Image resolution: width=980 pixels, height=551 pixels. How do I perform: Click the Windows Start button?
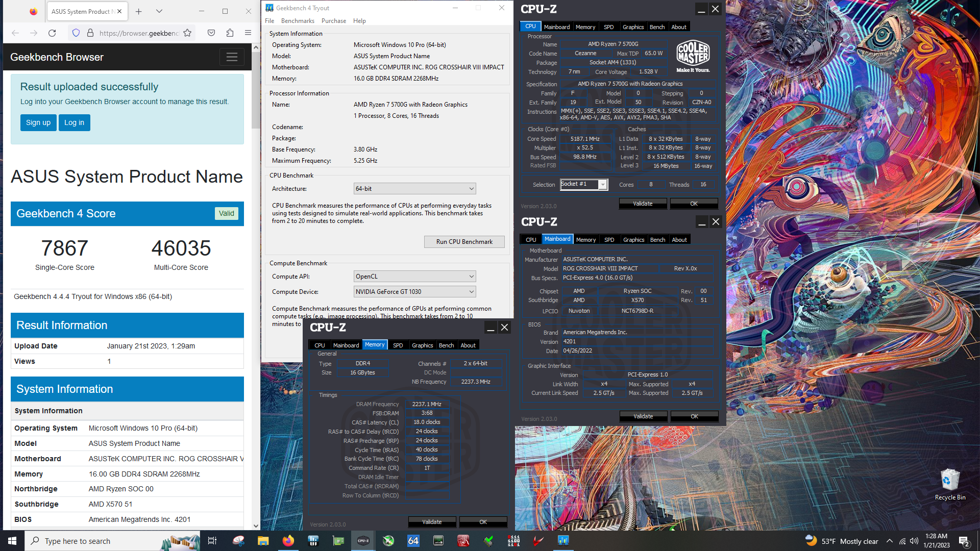click(x=12, y=541)
